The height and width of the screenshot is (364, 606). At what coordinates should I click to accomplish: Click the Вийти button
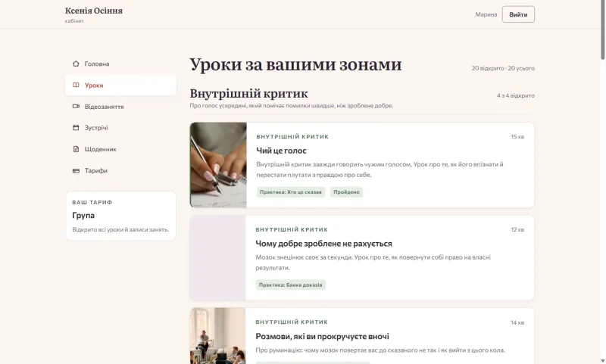click(518, 14)
